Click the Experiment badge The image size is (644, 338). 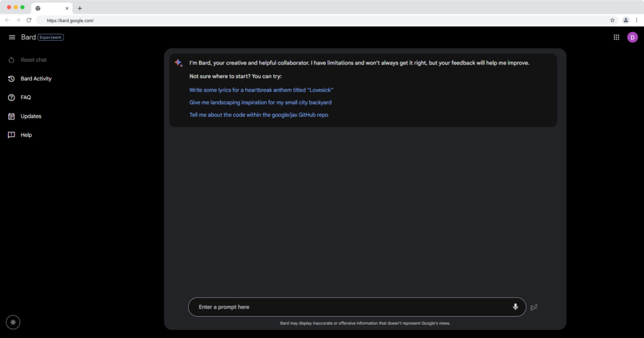(50, 37)
